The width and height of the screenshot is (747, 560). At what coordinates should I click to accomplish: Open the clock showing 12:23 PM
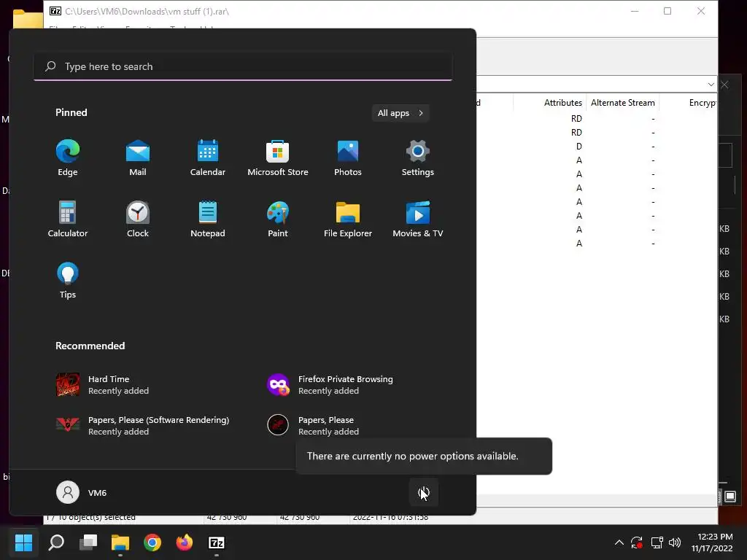712,542
